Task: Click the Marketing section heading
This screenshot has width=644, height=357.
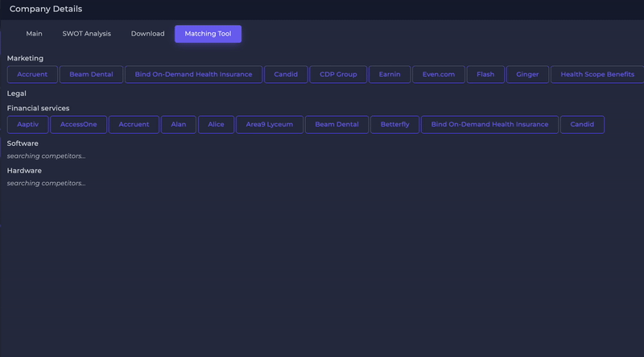Action: tap(25, 58)
